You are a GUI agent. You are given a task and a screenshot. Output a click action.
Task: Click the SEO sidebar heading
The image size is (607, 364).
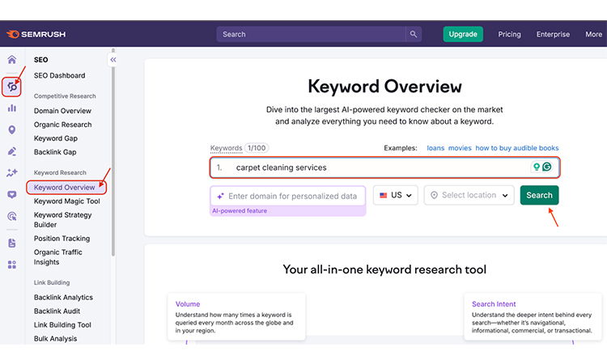pos(41,60)
